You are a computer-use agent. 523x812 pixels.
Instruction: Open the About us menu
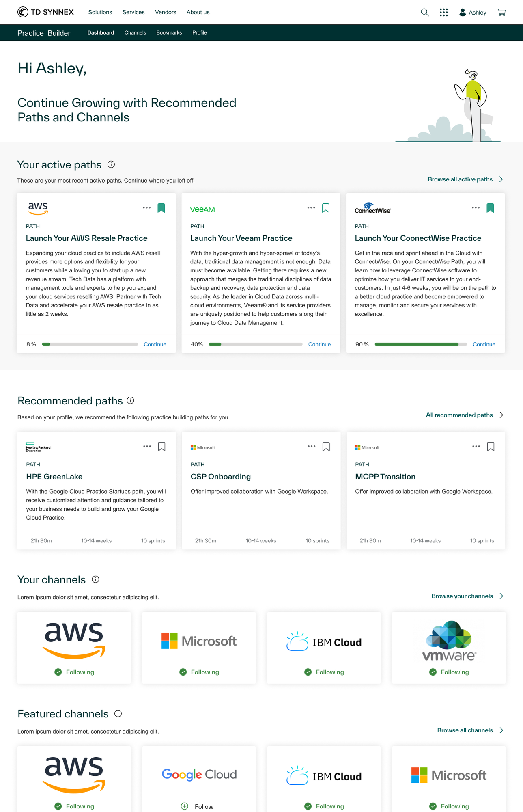pos(198,12)
